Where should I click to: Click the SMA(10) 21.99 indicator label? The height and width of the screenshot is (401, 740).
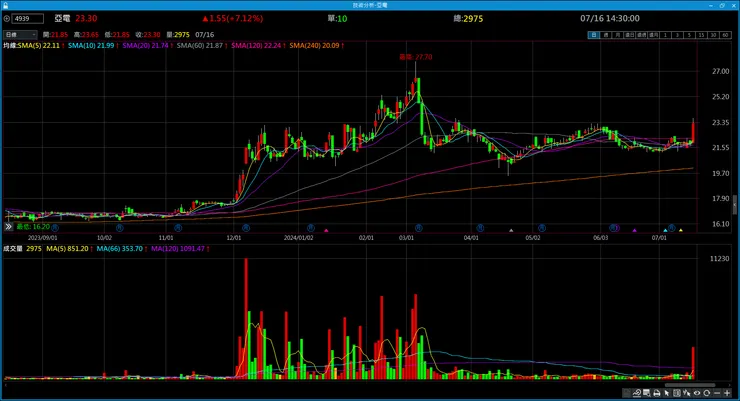91,46
